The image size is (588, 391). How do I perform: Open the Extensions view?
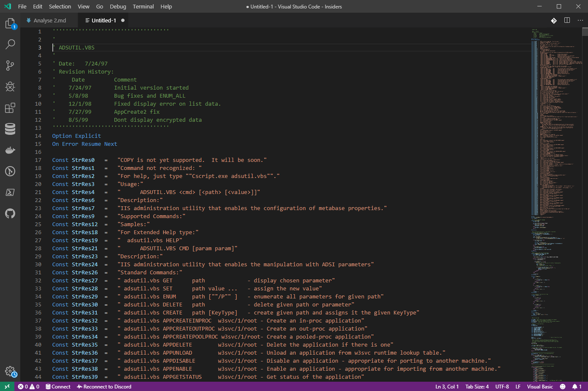click(x=10, y=108)
